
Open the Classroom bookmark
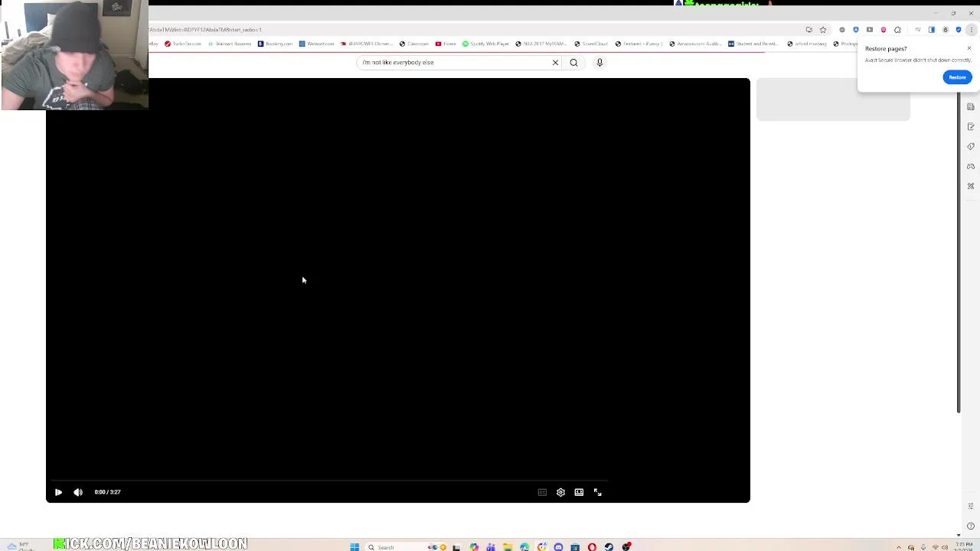pos(414,44)
